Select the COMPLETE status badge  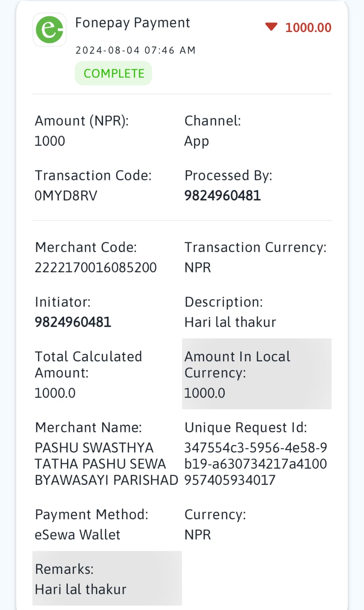coord(114,73)
